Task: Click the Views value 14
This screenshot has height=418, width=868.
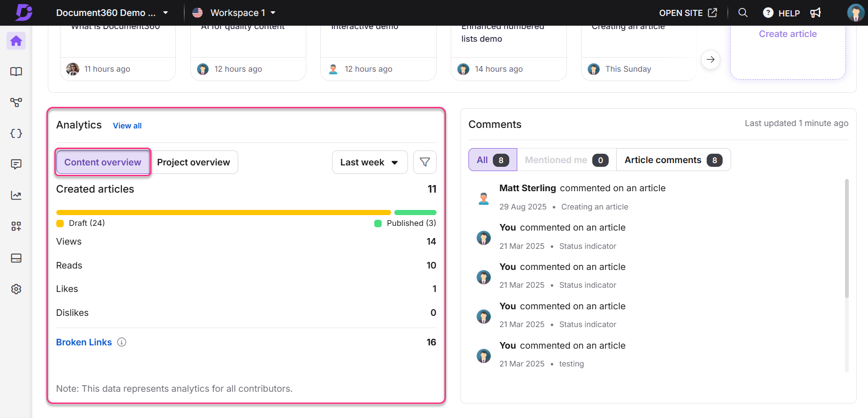Action: pyautogui.click(x=431, y=241)
